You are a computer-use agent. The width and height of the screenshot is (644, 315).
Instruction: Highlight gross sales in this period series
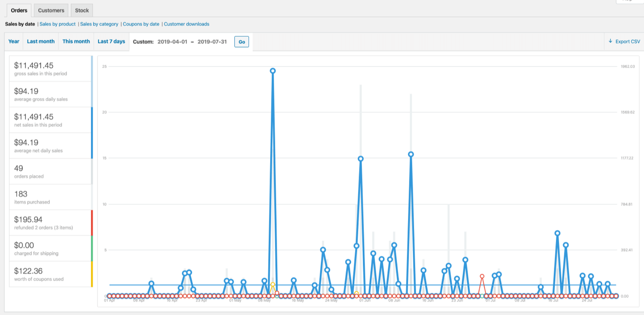tap(50, 68)
